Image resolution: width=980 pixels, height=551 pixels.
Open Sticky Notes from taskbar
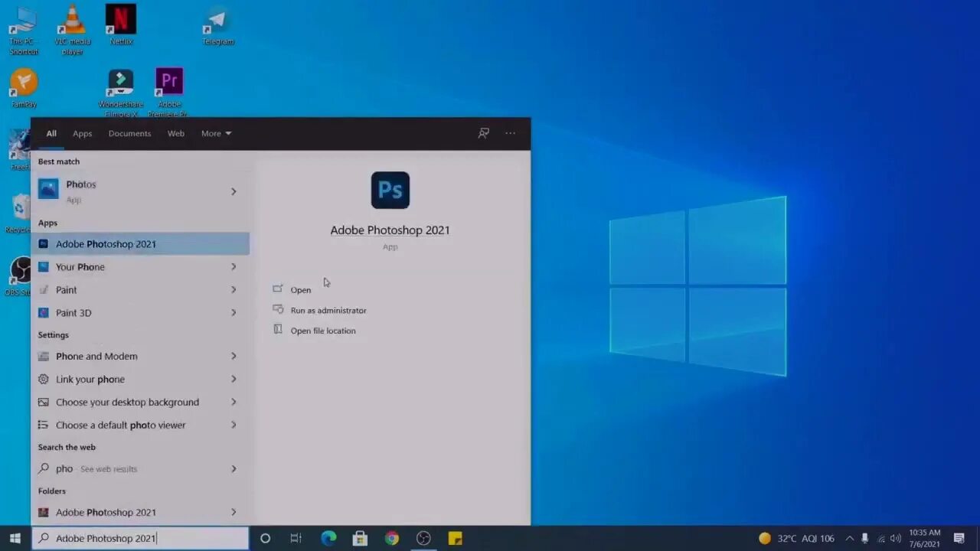(455, 538)
